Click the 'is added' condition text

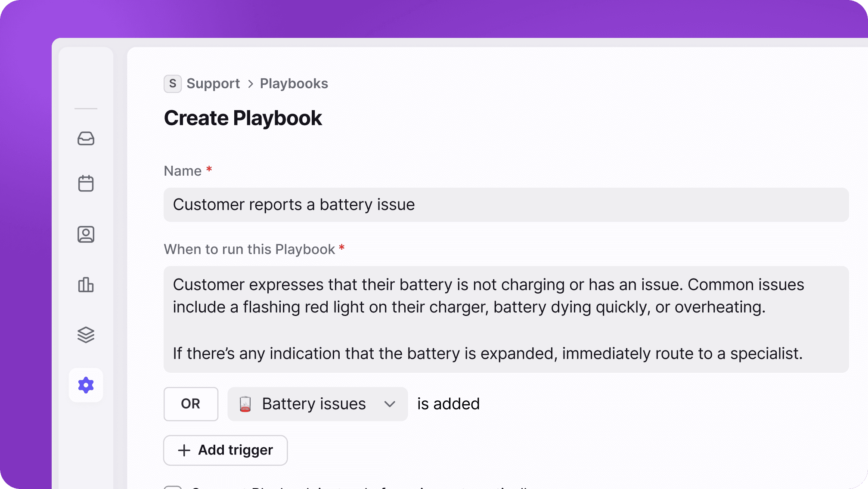(x=448, y=404)
